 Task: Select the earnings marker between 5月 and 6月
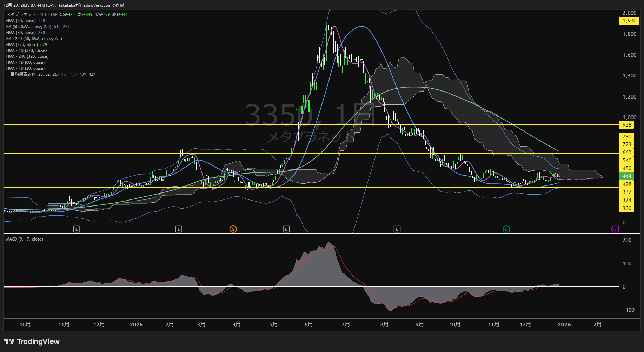point(286,229)
